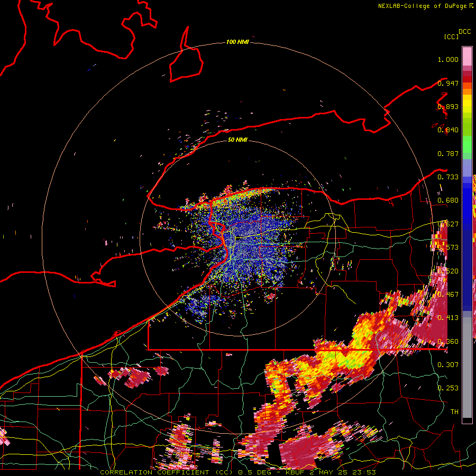476x476 pixels.
Task: Click the "NEXLAB-College of DuPage" header text
Action: 422,6
